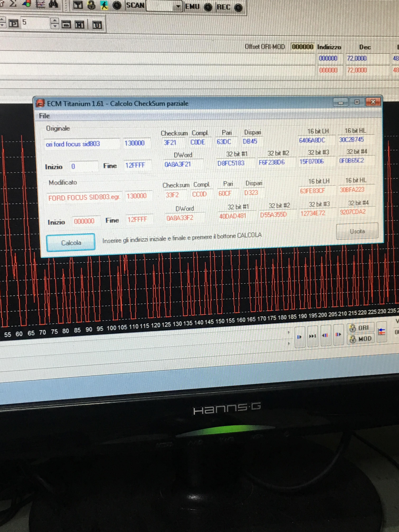This screenshot has height=532, width=399.
Task: Click the Modificato filename field
Action: [84, 198]
